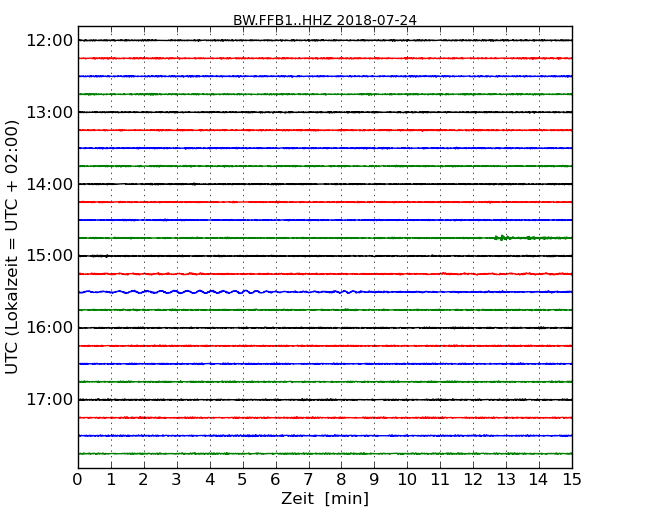Click the green seismic burst near minute 13
This screenshot has height=520, width=650.
click(x=503, y=238)
